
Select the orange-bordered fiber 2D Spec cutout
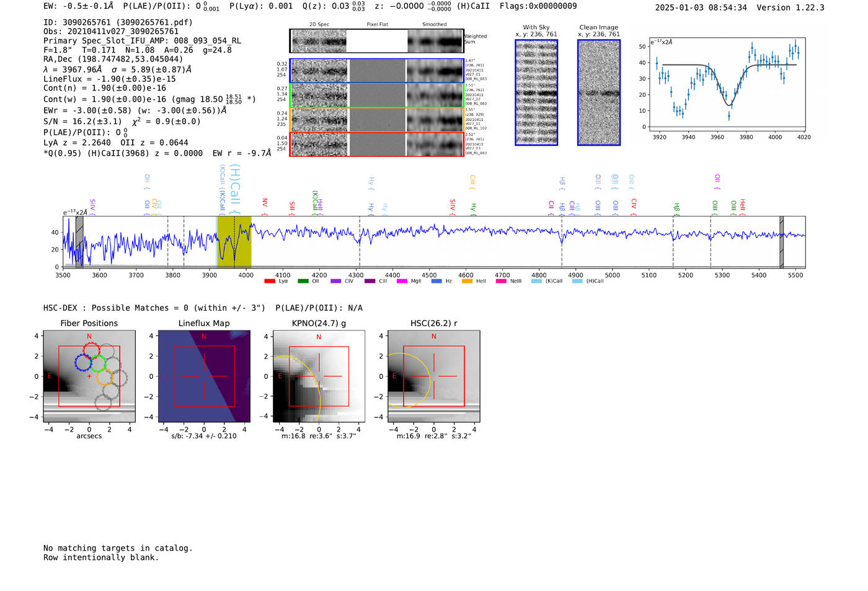point(319,120)
